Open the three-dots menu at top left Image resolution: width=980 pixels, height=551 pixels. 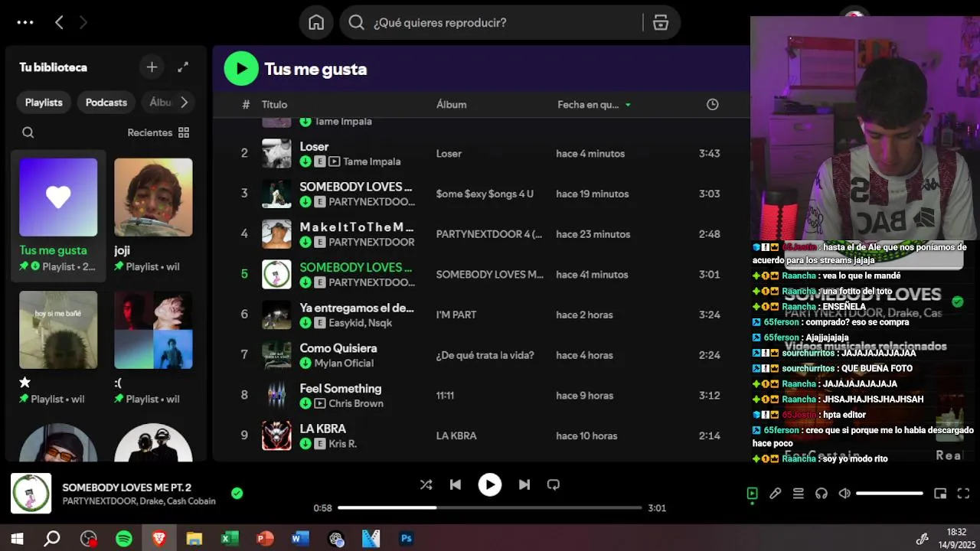[25, 22]
